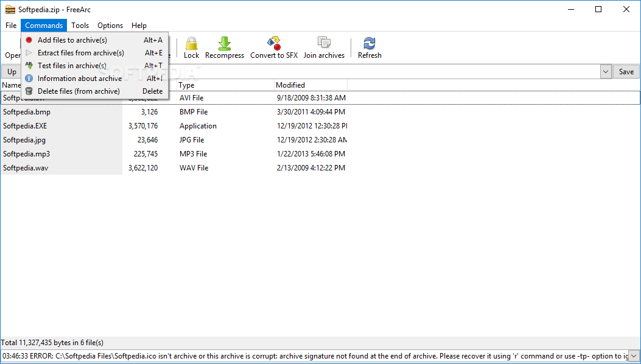This screenshot has width=641, height=364.
Task: Click the BMP File type cell
Action: (x=194, y=111)
